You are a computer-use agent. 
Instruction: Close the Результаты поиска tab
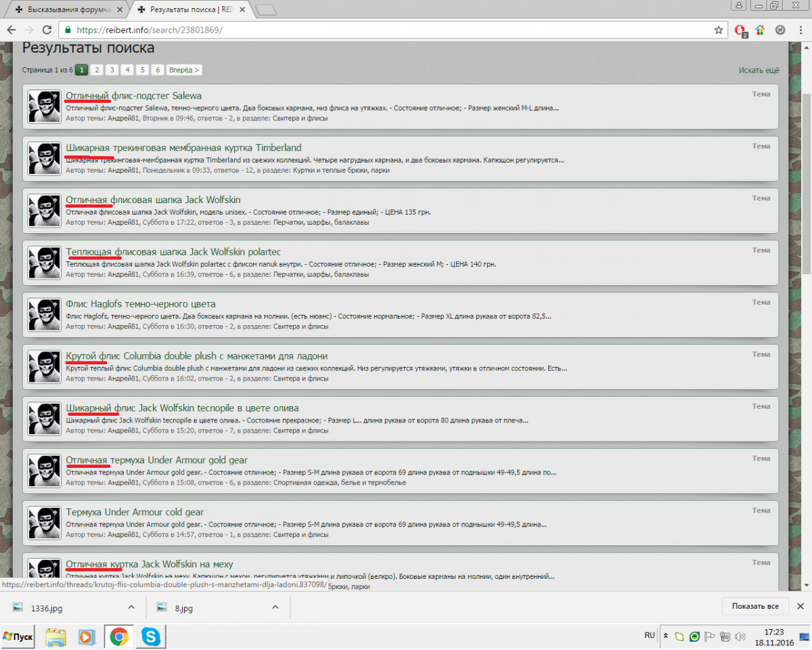[242, 10]
